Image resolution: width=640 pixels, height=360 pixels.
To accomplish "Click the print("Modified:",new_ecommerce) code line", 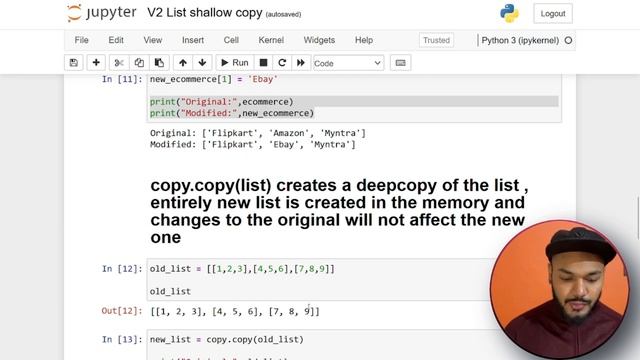I will point(232,113).
